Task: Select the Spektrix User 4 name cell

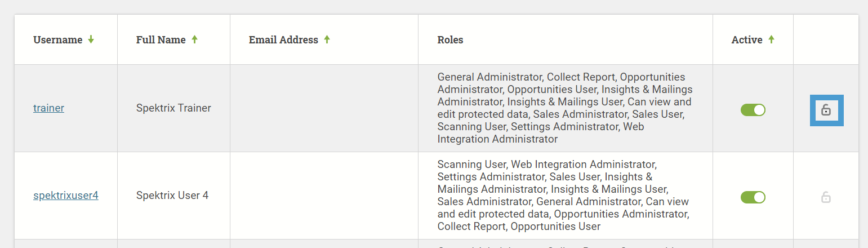Action: [x=172, y=196]
